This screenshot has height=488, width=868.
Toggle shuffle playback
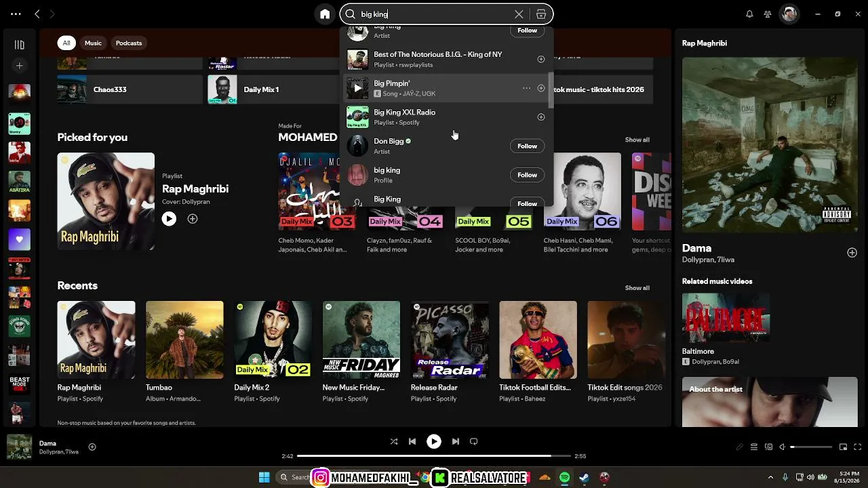tap(394, 442)
